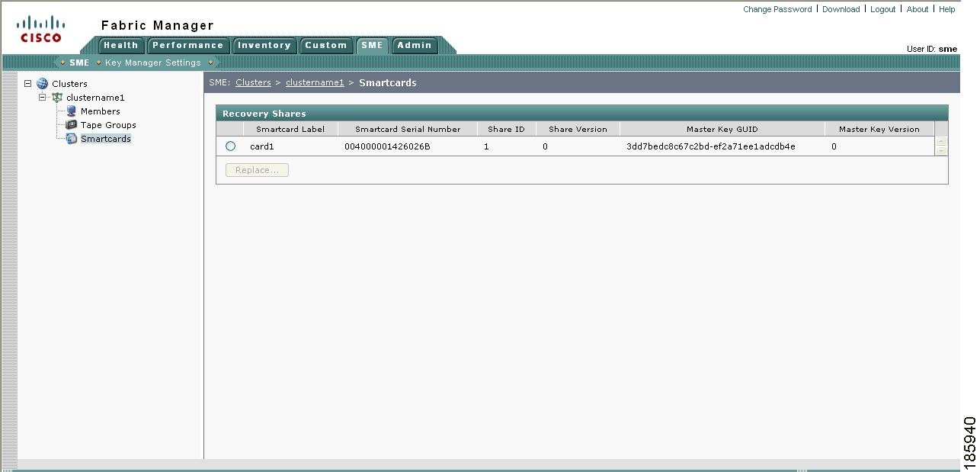Click the Recovery Shares panel title
Image resolution: width=980 pixels, height=472 pixels.
pos(264,114)
